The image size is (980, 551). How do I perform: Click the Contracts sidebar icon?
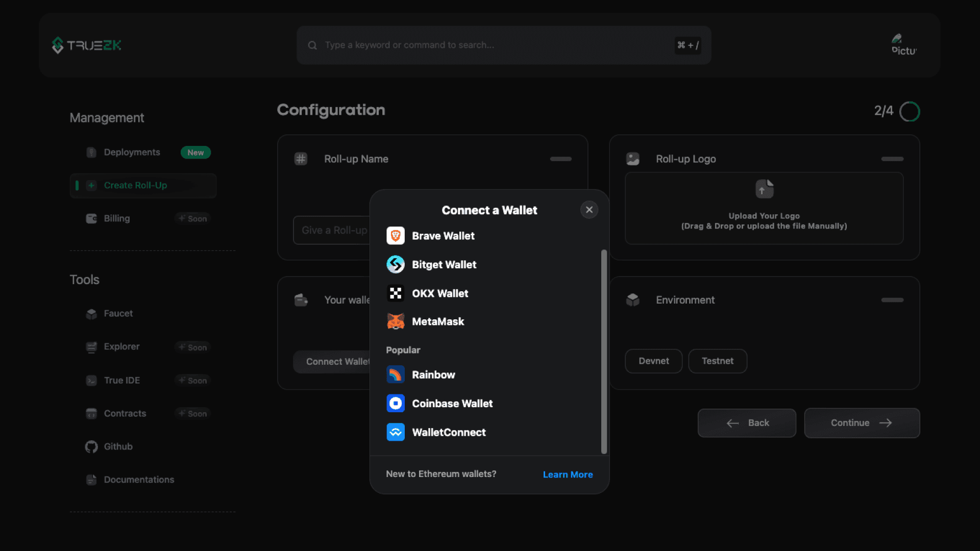[x=91, y=414]
